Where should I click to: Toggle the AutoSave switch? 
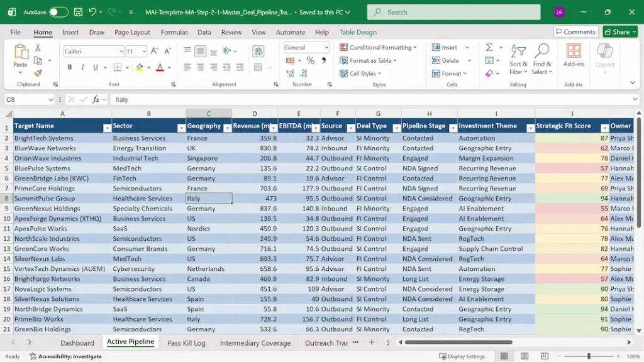(x=58, y=12)
